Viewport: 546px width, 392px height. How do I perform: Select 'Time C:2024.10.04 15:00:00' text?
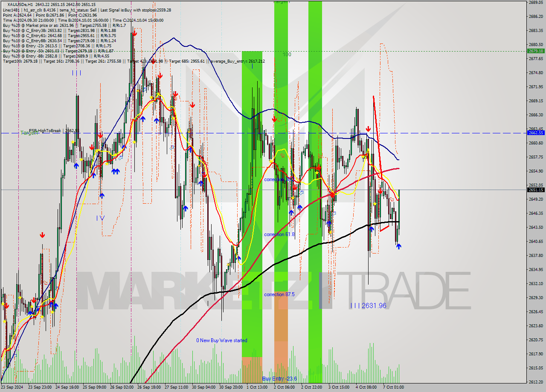click(x=138, y=20)
